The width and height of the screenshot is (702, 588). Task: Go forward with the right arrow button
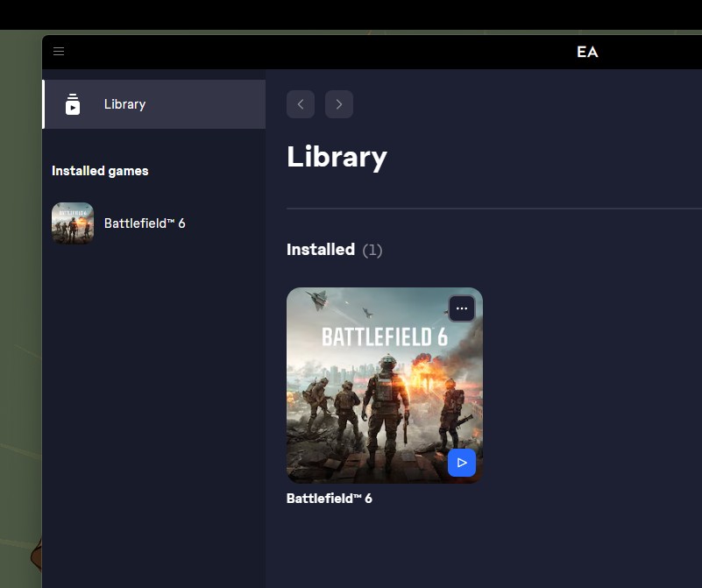tap(339, 104)
